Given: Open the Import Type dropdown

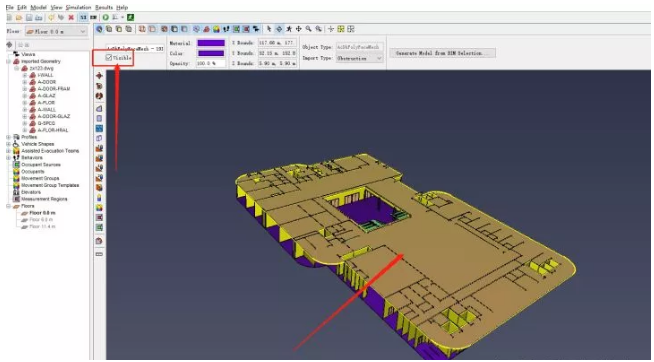Looking at the screenshot, I should 360,58.
